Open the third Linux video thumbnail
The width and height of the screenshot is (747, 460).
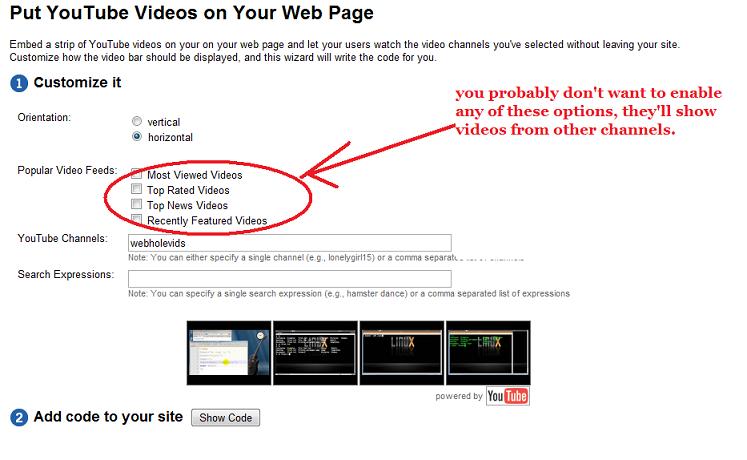tap(402, 353)
